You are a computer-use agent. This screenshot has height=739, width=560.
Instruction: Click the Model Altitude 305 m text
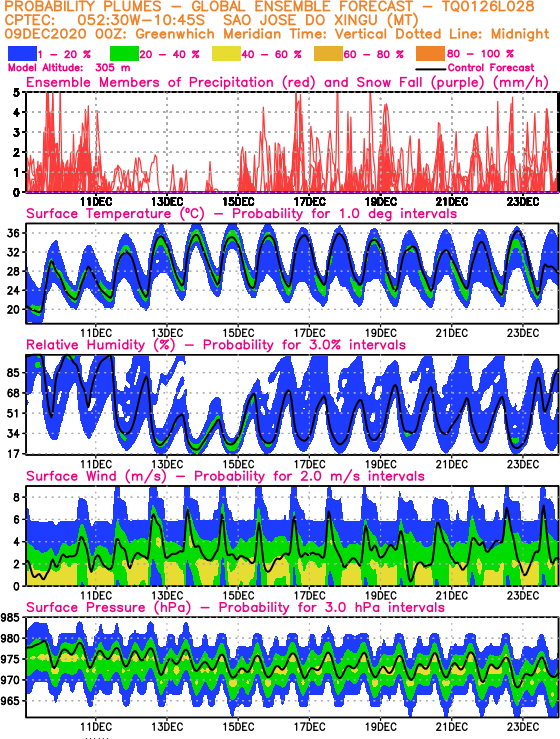tap(69, 68)
